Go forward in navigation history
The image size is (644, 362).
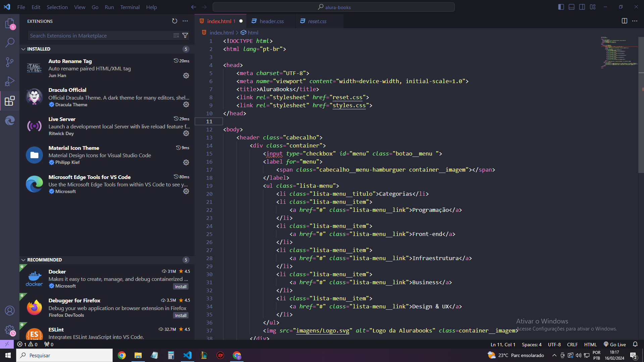coord(204,7)
